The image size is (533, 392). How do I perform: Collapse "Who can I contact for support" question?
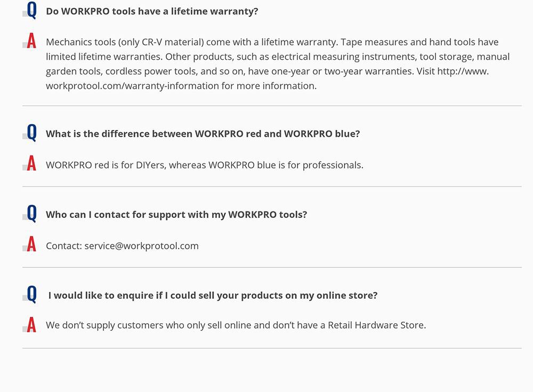(176, 215)
